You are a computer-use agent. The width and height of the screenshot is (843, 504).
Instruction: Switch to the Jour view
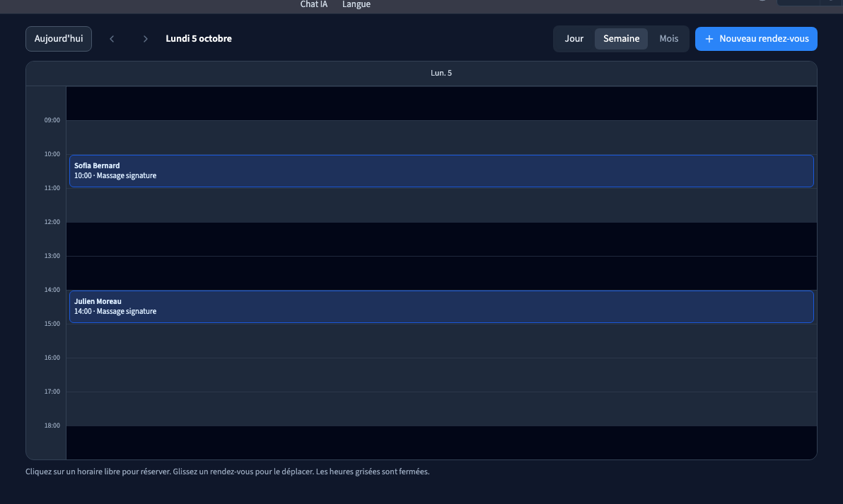(574, 39)
